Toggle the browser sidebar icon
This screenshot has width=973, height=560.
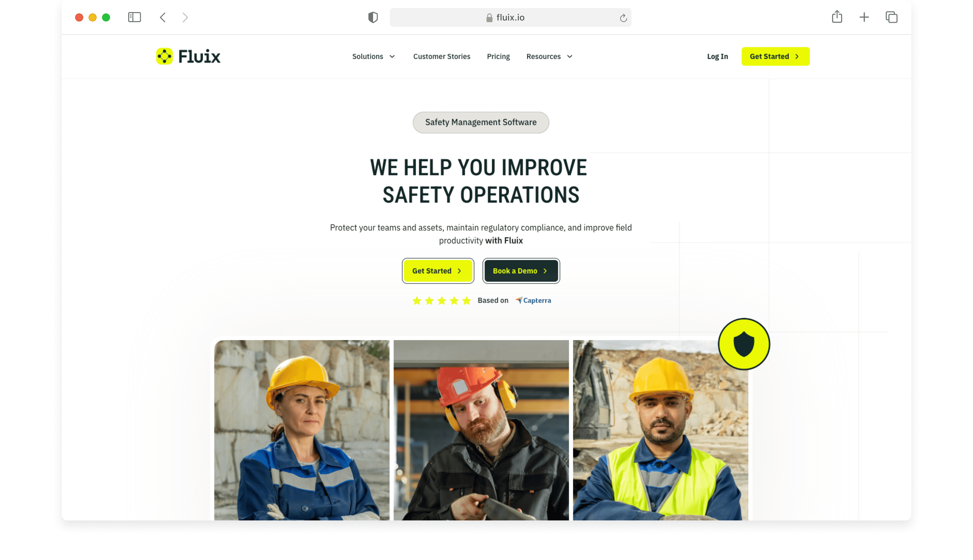pyautogui.click(x=134, y=17)
